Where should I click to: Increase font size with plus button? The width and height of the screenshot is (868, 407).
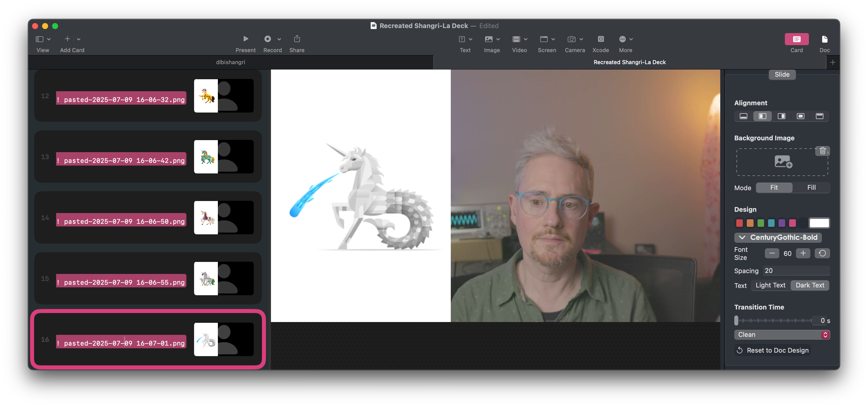803,253
